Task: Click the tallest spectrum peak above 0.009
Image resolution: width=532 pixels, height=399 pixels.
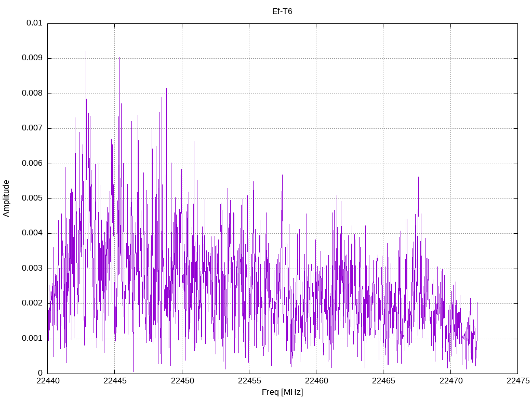Action: click(86, 51)
